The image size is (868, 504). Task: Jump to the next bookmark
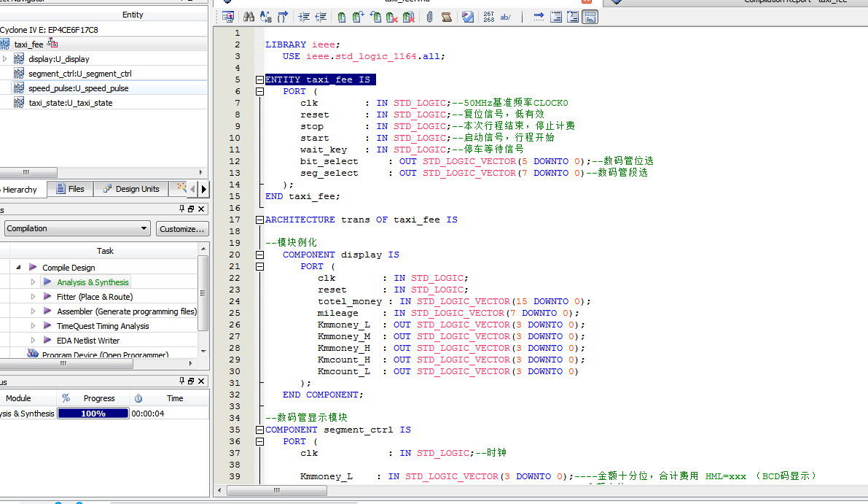358,18
